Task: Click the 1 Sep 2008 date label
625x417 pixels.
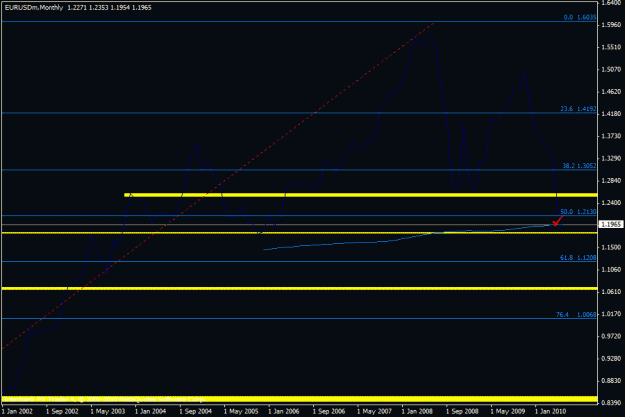Action: pos(462,411)
